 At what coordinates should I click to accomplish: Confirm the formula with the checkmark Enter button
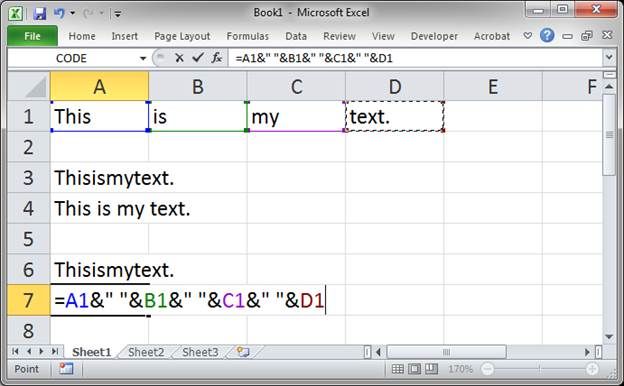(x=198, y=58)
